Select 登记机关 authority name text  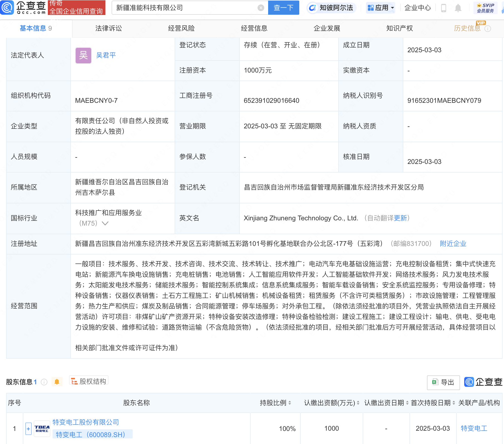point(334,187)
